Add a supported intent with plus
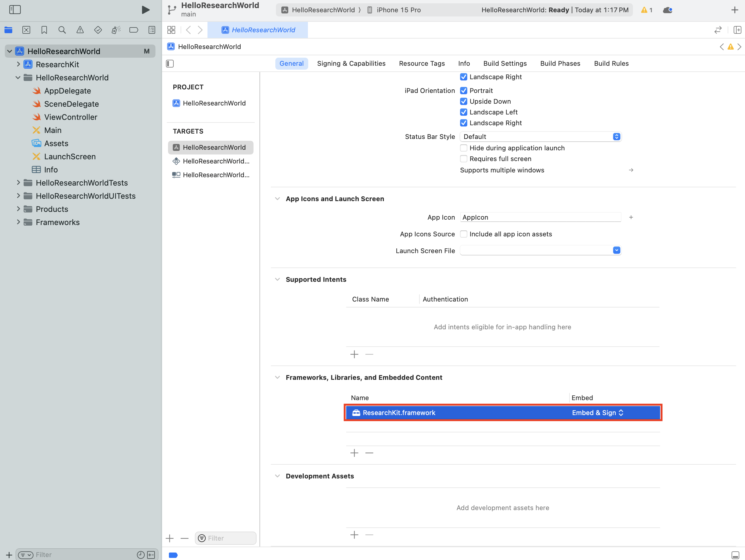Viewport: 745px width, 560px height. click(354, 354)
